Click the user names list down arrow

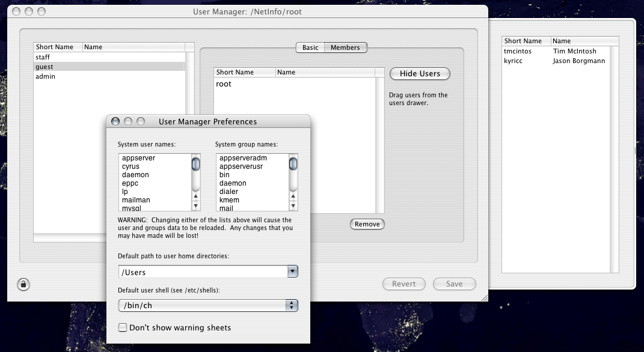(x=196, y=206)
